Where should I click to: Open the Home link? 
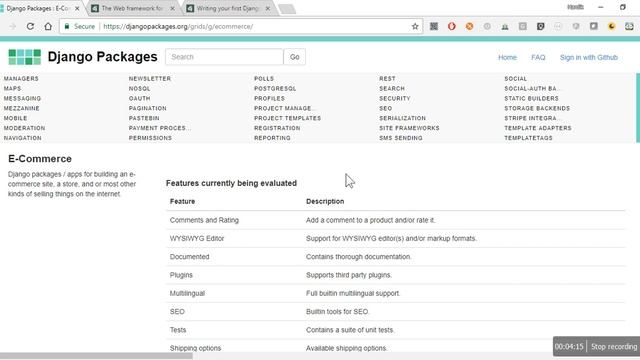point(507,58)
